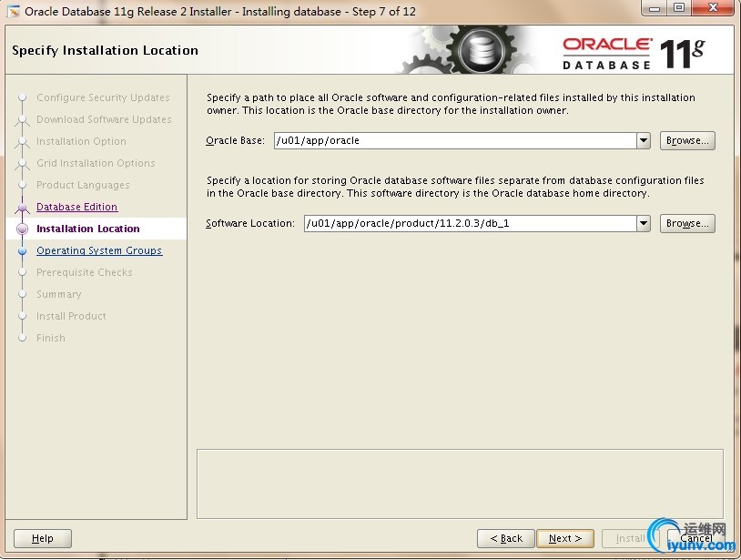Go Back to the previous step
The height and width of the screenshot is (560, 741).
(x=506, y=538)
